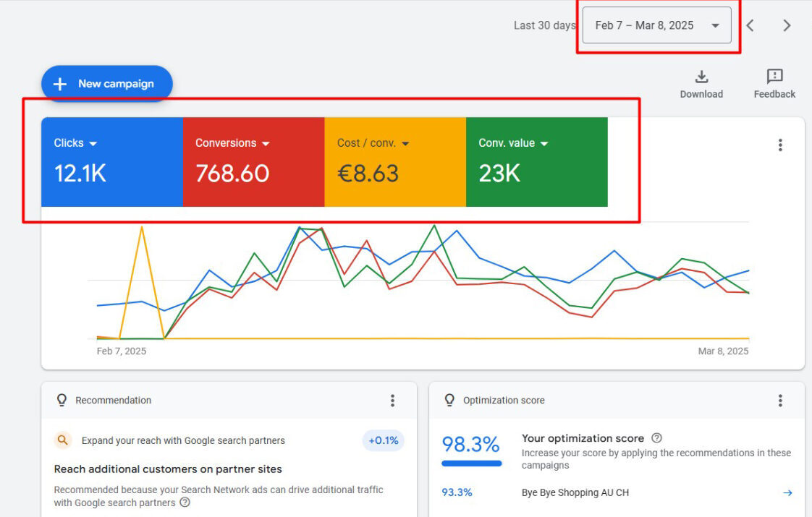Click the optimization score progress bar
Screen dimensions: 812x517
point(471,463)
